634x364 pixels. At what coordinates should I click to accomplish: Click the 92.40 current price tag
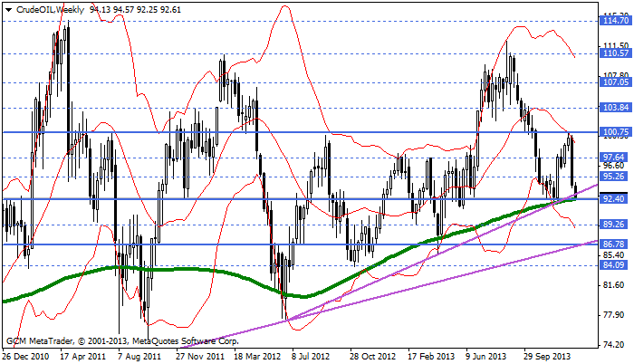(614, 198)
